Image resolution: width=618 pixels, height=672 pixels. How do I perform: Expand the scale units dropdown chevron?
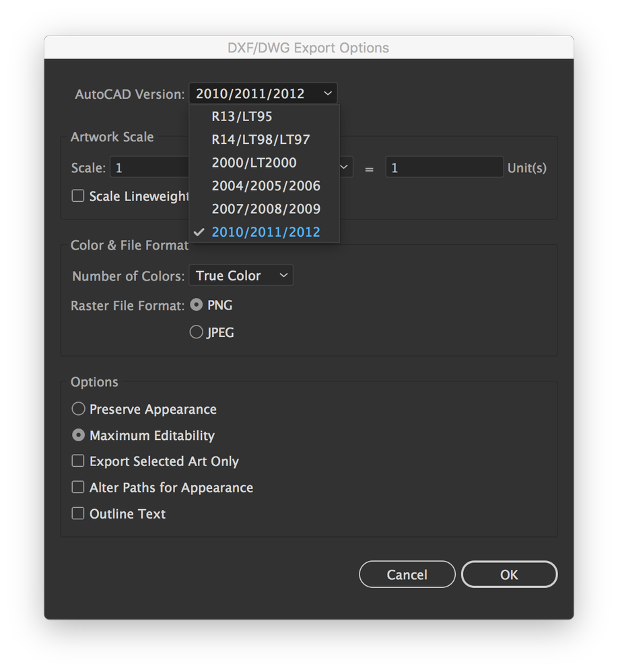click(343, 167)
